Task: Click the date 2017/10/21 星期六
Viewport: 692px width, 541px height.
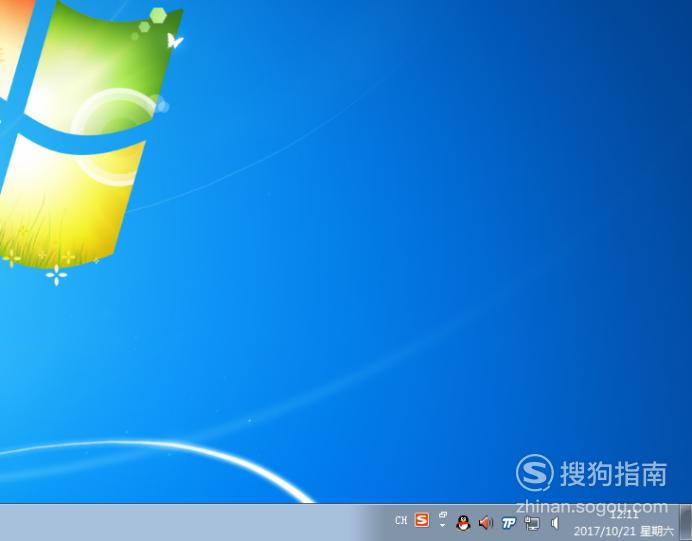Action: [624, 531]
